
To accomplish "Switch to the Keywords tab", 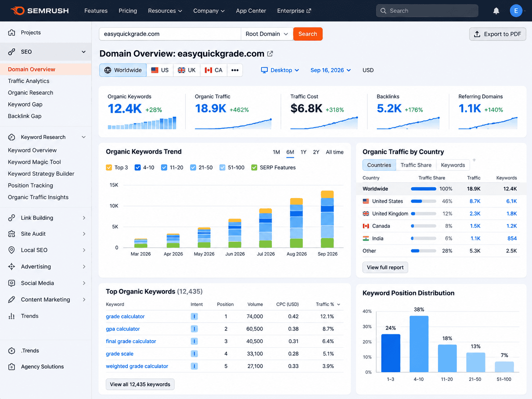I will [453, 165].
